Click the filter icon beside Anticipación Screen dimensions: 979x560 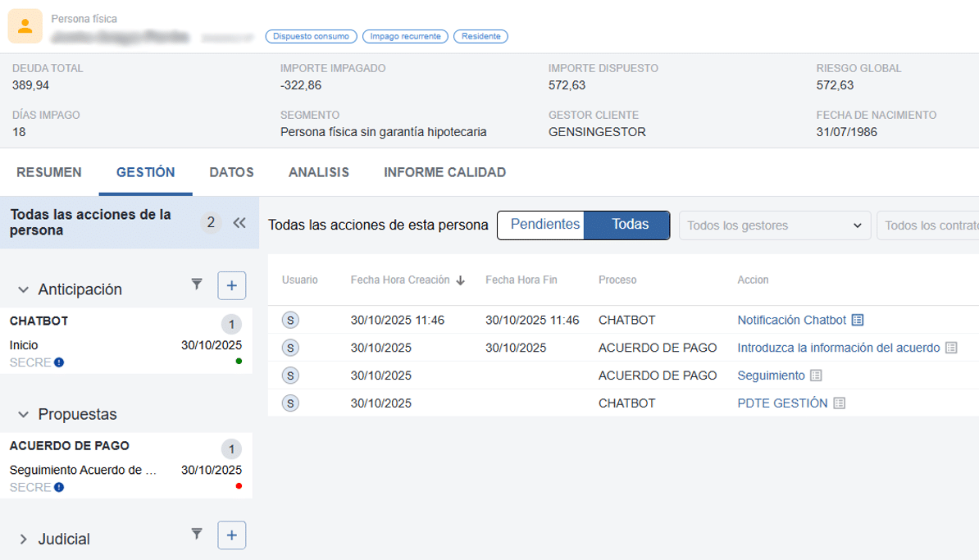coord(197,285)
